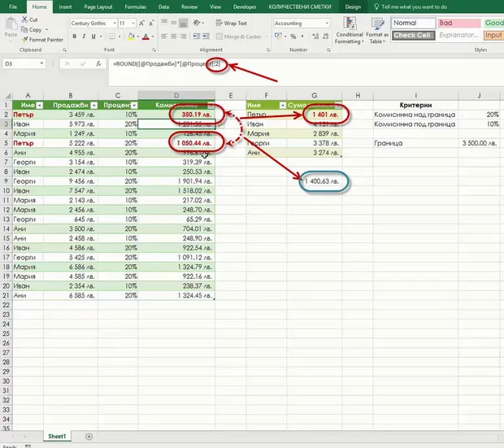Viewport: 504px width, 448px height.
Task: Apply Comma Style format
Action: 302,37
